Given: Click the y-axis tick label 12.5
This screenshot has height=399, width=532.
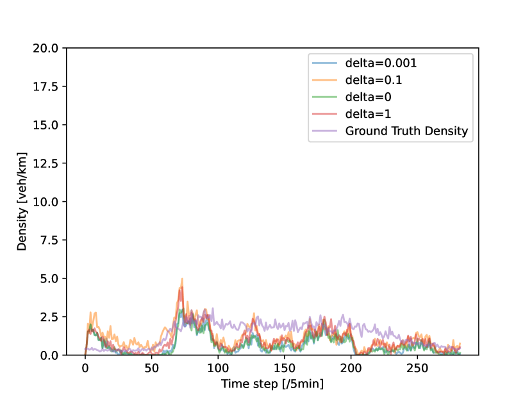Looking at the screenshot, I should click(x=46, y=163).
